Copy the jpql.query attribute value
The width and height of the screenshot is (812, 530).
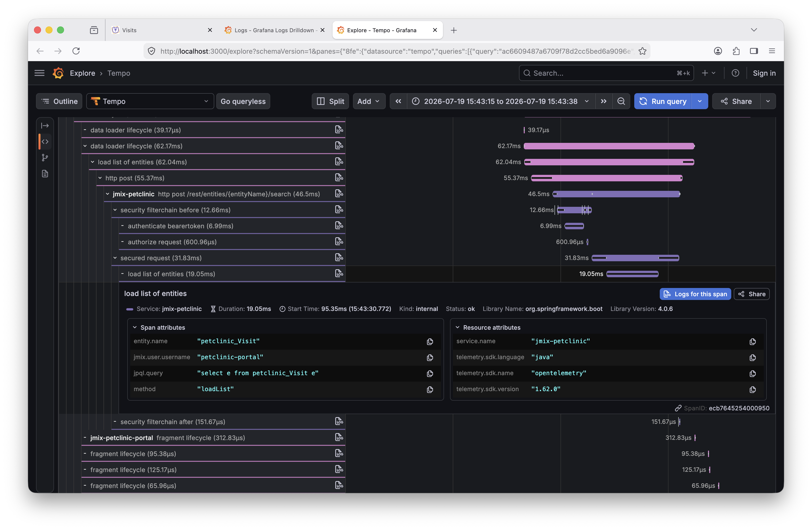[x=430, y=374]
